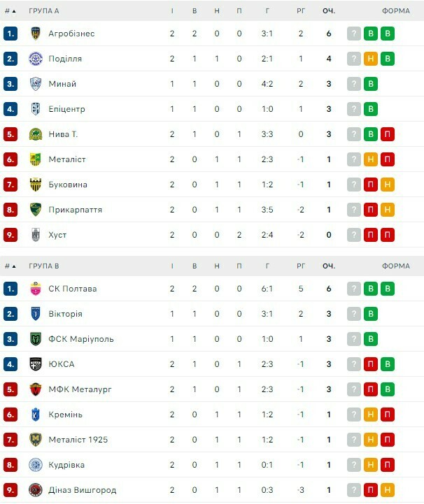Click the question mark form badge for Хуст

354,235
